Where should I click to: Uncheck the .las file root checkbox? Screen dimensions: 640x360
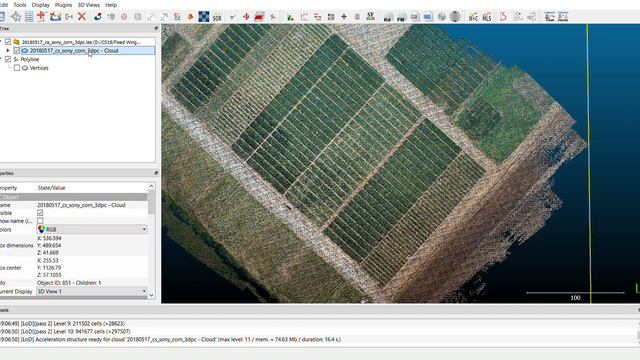(8, 42)
